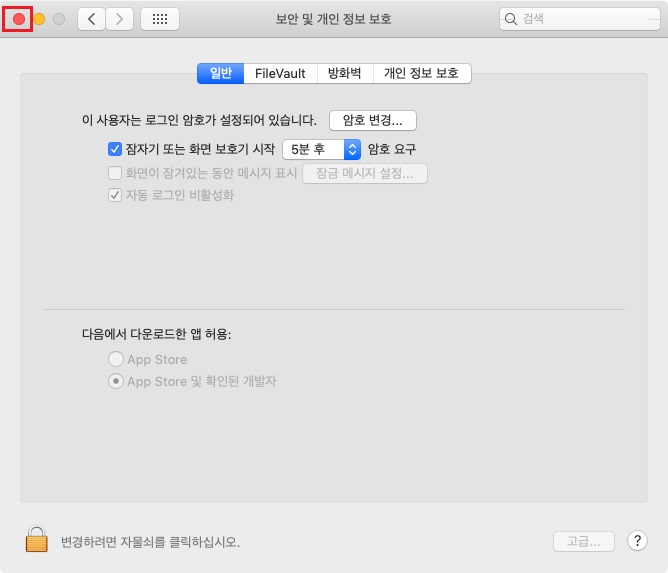Click the 고급... button

coord(584,541)
